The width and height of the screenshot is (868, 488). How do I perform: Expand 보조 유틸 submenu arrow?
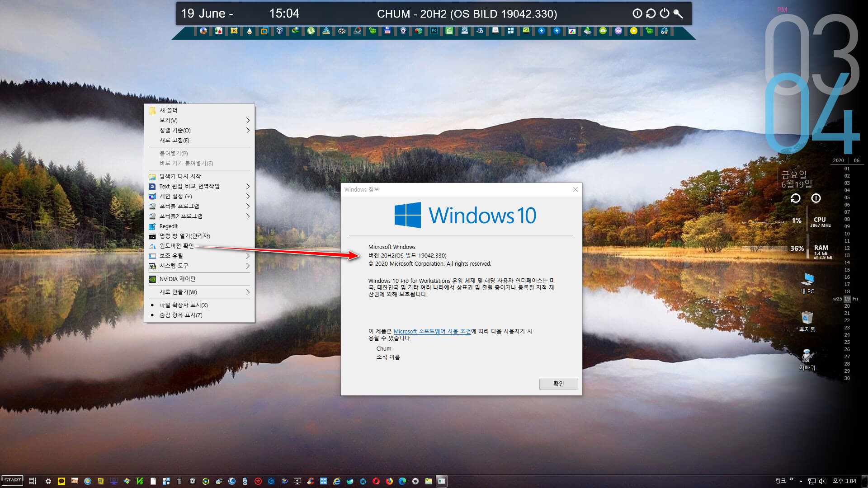tap(248, 256)
